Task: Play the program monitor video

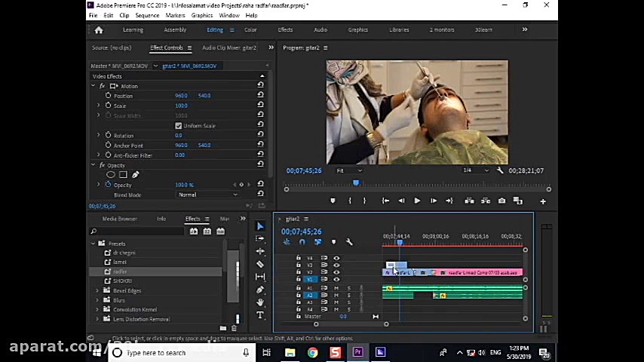Action: coord(417,201)
